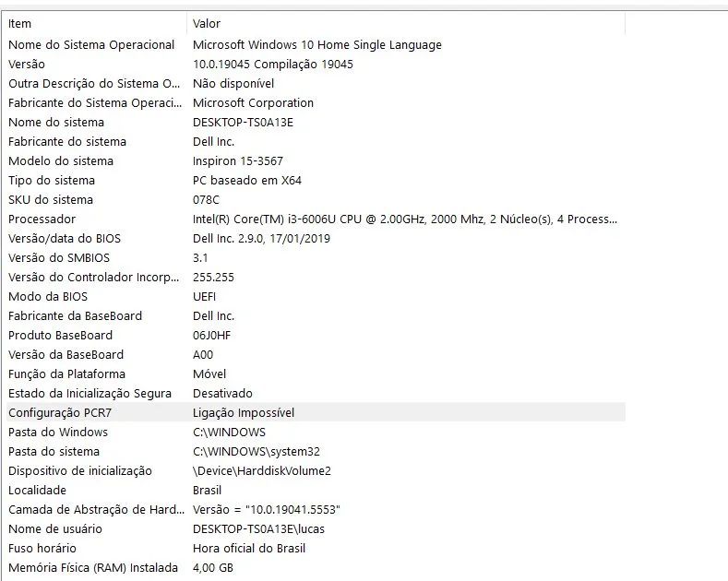Click the 'Ligação Impossível' value

tap(244, 413)
